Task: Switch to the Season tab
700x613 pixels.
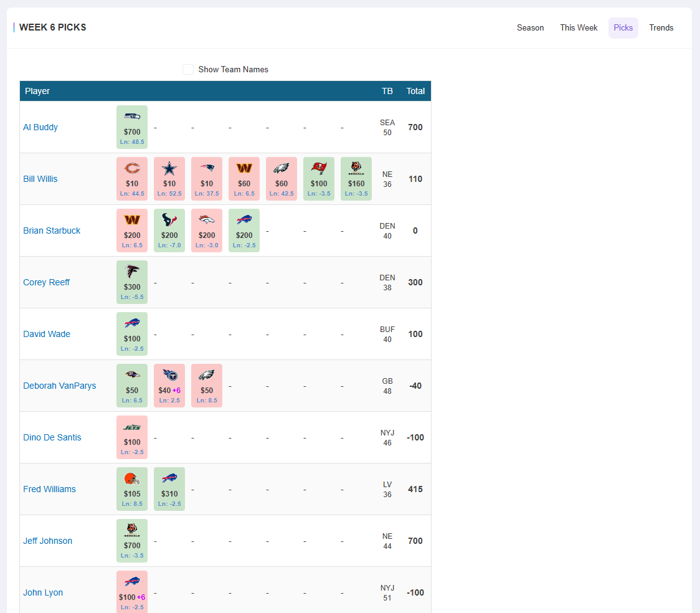Action: pyautogui.click(x=530, y=27)
